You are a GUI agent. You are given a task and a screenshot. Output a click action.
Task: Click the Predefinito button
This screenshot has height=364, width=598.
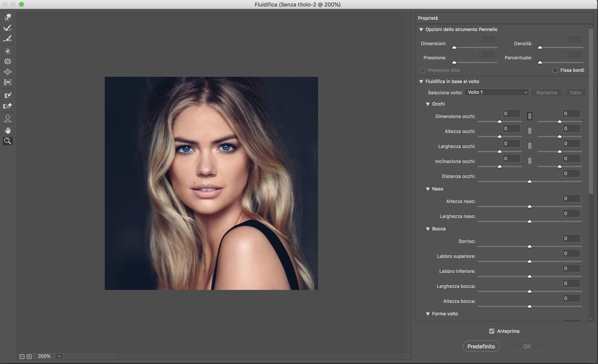pos(481,346)
